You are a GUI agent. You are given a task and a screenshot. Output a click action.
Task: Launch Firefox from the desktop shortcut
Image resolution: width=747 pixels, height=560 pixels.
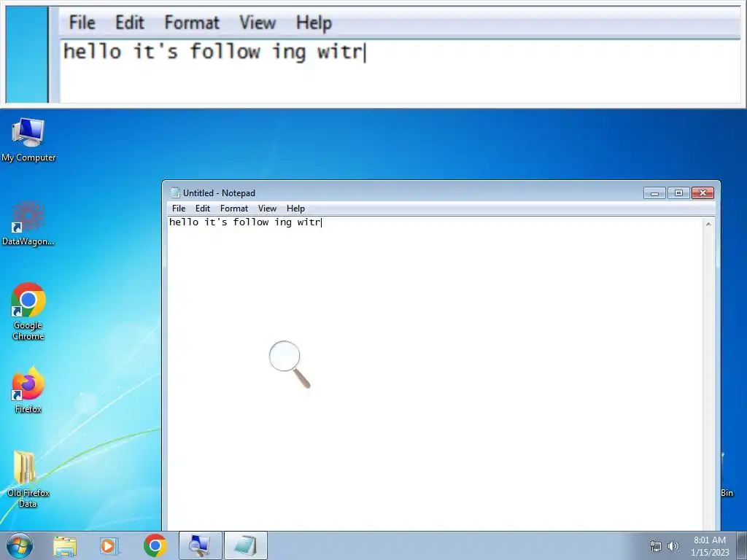[28, 389]
